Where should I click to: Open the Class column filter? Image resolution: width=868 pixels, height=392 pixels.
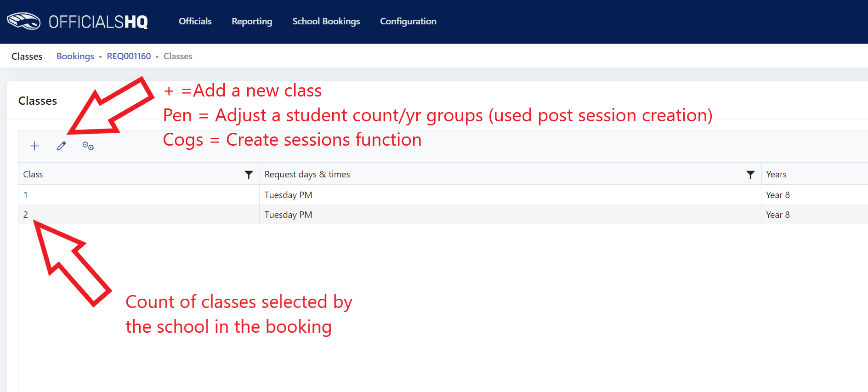point(249,175)
